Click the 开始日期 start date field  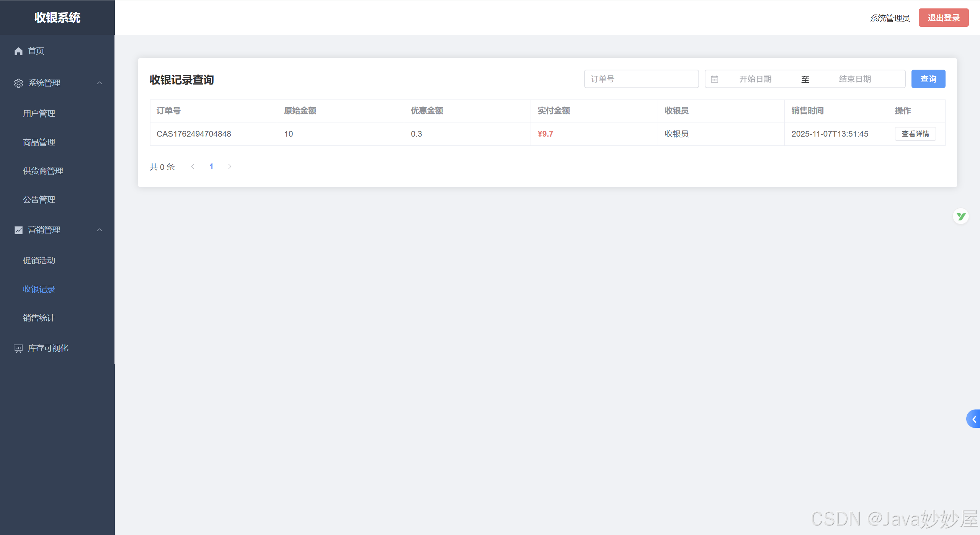(755, 79)
